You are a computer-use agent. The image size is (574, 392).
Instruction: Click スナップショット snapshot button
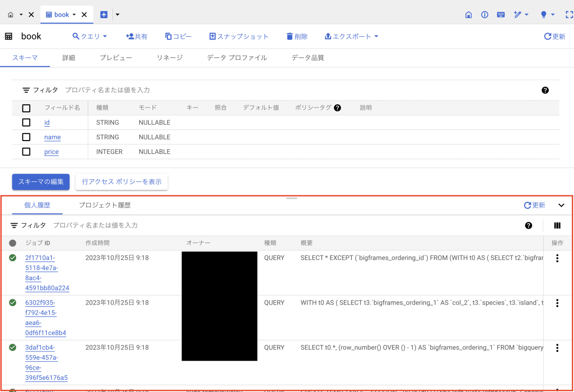click(239, 36)
